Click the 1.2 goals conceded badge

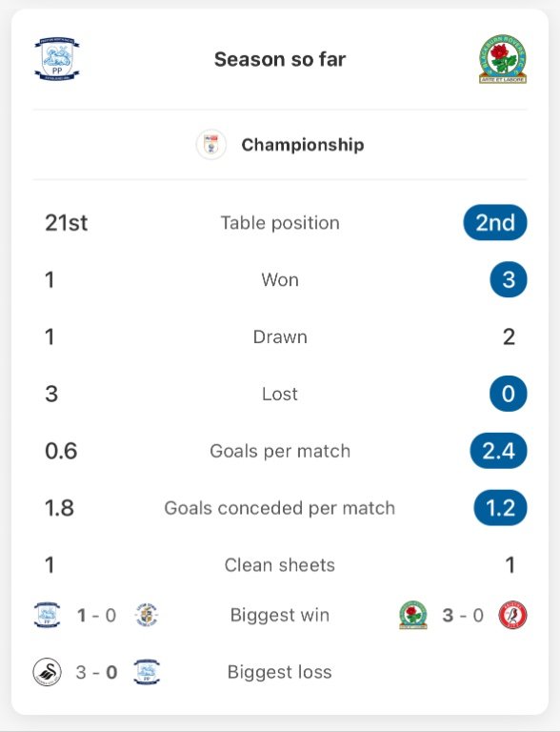coord(500,508)
